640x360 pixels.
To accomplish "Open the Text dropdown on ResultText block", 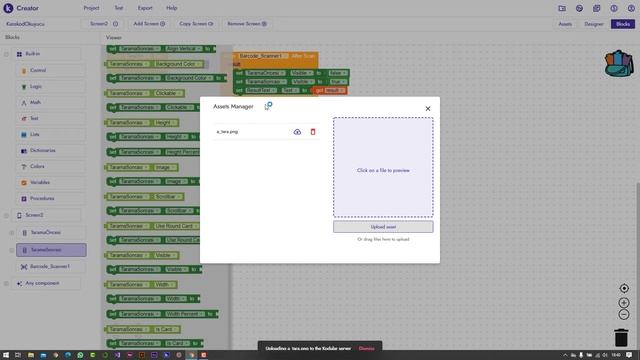I will coord(290,90).
